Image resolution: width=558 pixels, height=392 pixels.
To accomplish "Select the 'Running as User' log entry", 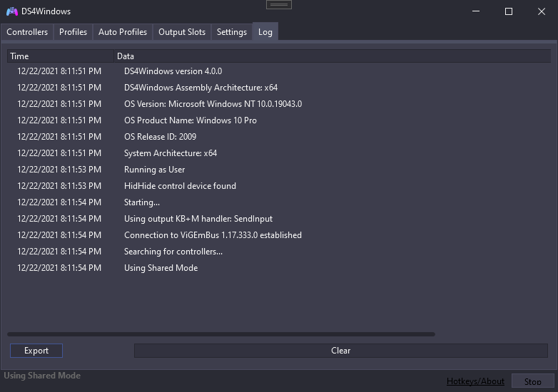I will [x=279, y=170].
